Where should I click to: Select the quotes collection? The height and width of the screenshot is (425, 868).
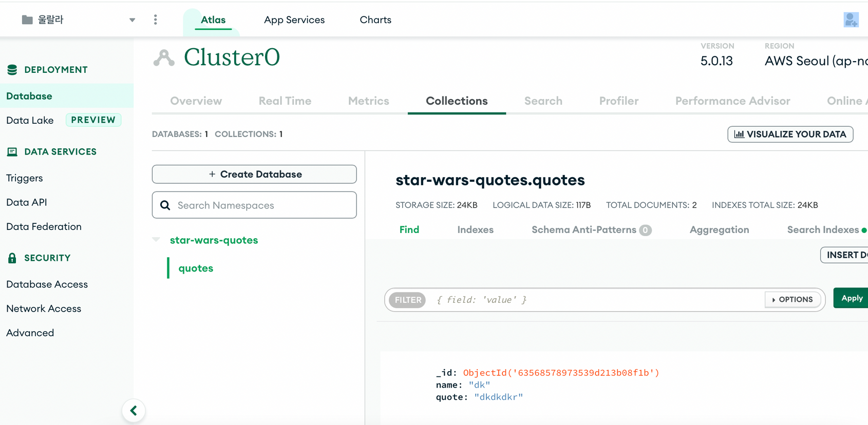(196, 268)
